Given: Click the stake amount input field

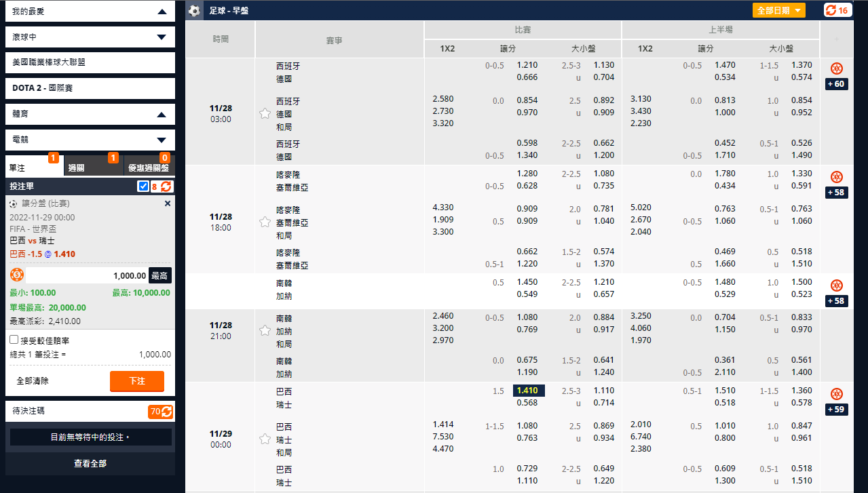Looking at the screenshot, I should click(87, 275).
